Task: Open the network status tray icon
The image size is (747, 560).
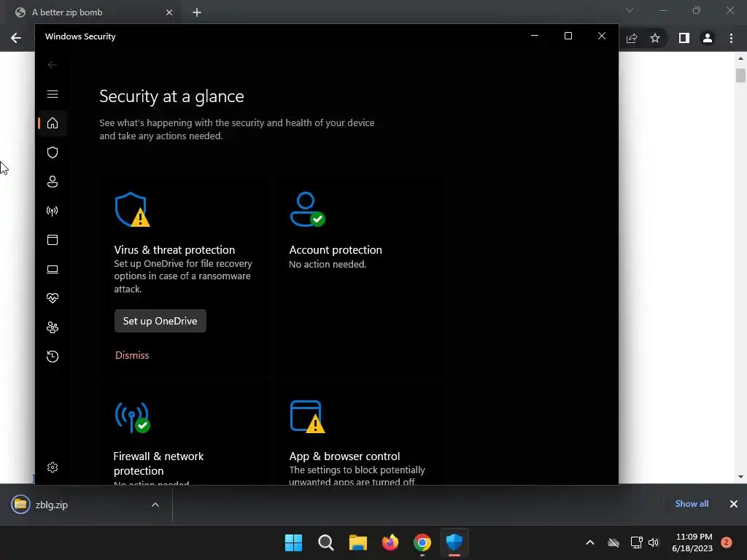Action: [x=636, y=542]
